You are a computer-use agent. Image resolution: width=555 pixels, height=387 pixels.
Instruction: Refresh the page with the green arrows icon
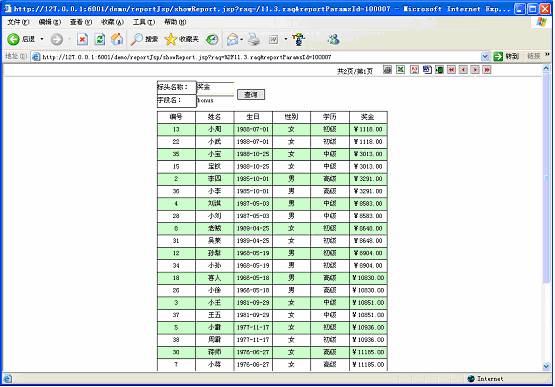(100, 39)
